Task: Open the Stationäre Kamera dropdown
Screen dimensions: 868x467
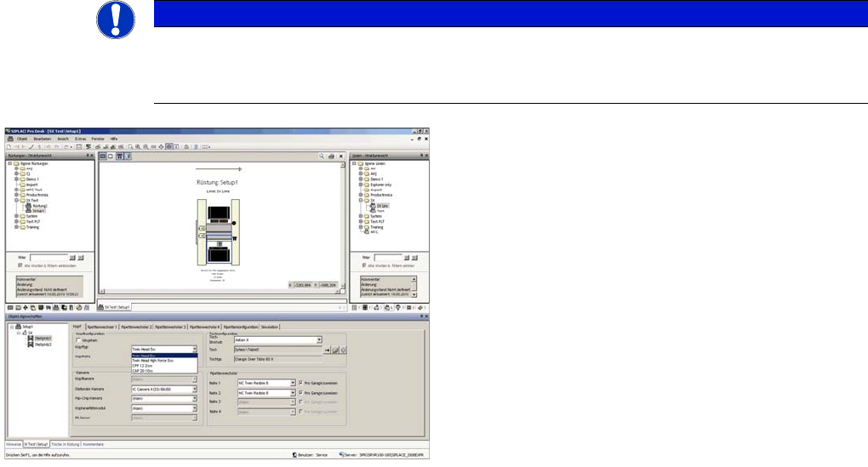Action: pos(195,389)
